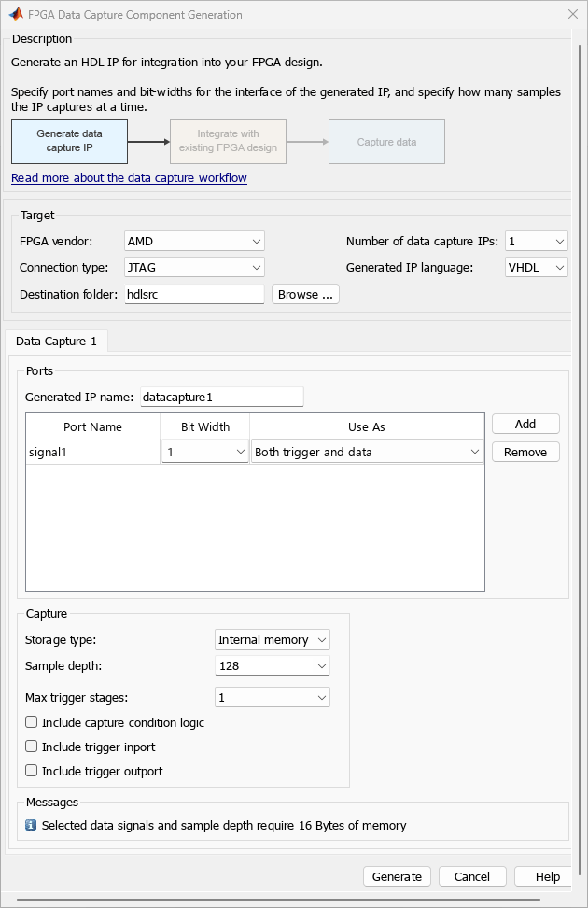Open the Storage type dropdown
The image size is (588, 908).
point(272,640)
